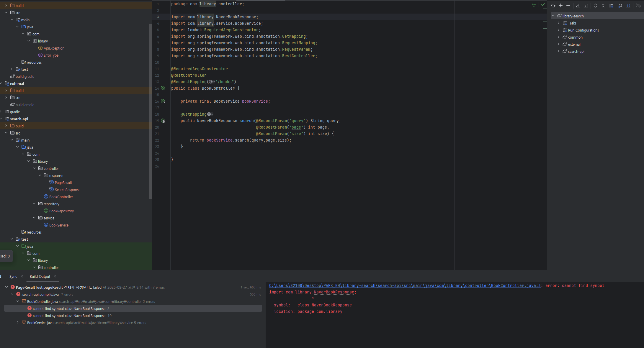Click the gutter icon on search method line
Image resolution: width=644 pixels, height=348 pixels.
pos(163,121)
